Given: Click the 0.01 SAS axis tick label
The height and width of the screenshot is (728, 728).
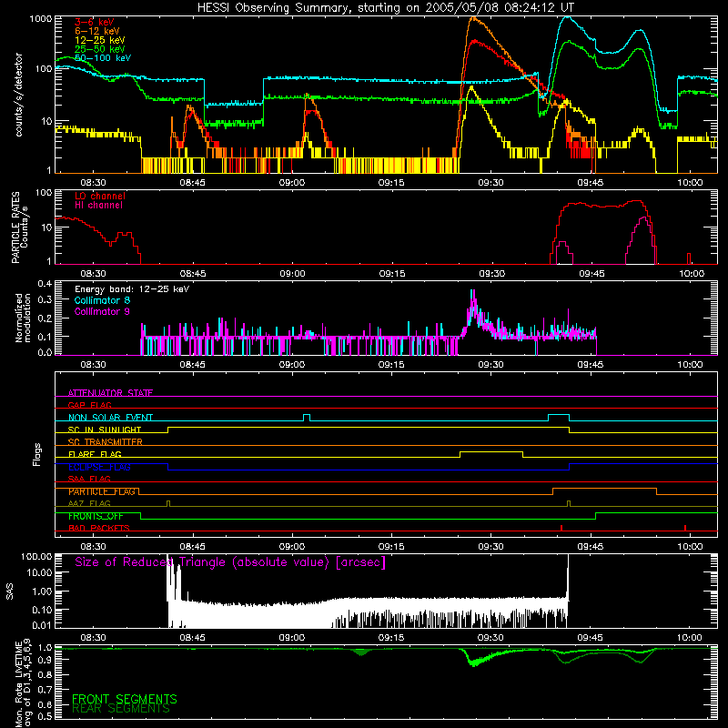Looking at the screenshot, I should pyautogui.click(x=42, y=625).
